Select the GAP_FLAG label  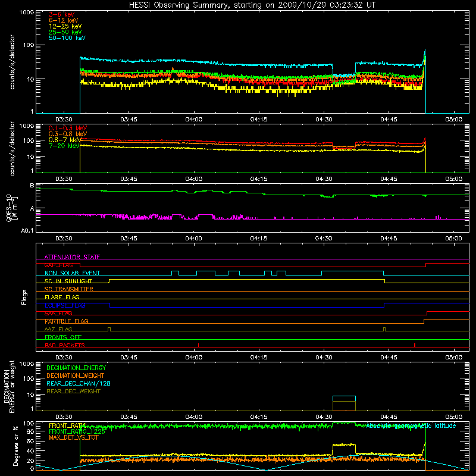coord(58,265)
